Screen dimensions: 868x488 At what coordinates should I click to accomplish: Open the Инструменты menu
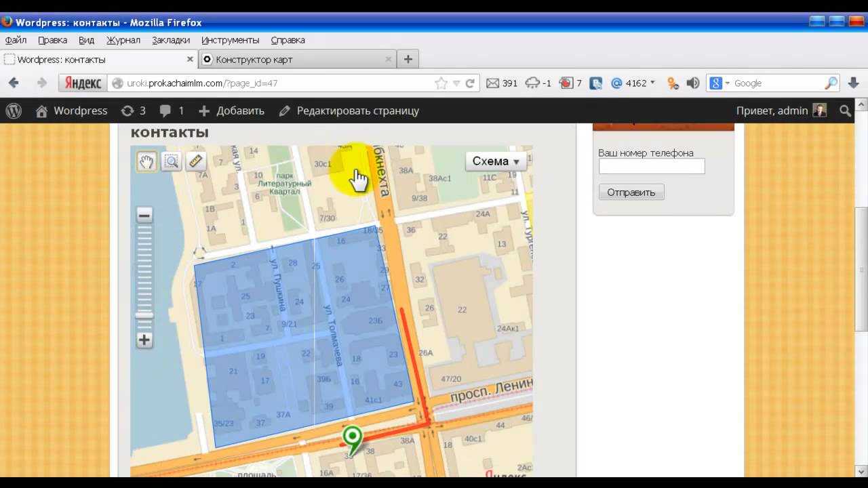pyautogui.click(x=230, y=40)
